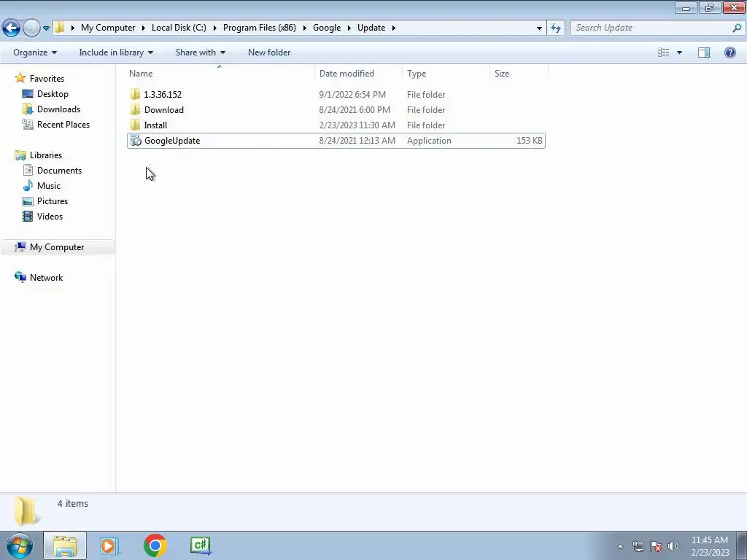747x560 pixels.
Task: Select Program Files (x86) breadcrumb segment
Action: [x=260, y=28]
